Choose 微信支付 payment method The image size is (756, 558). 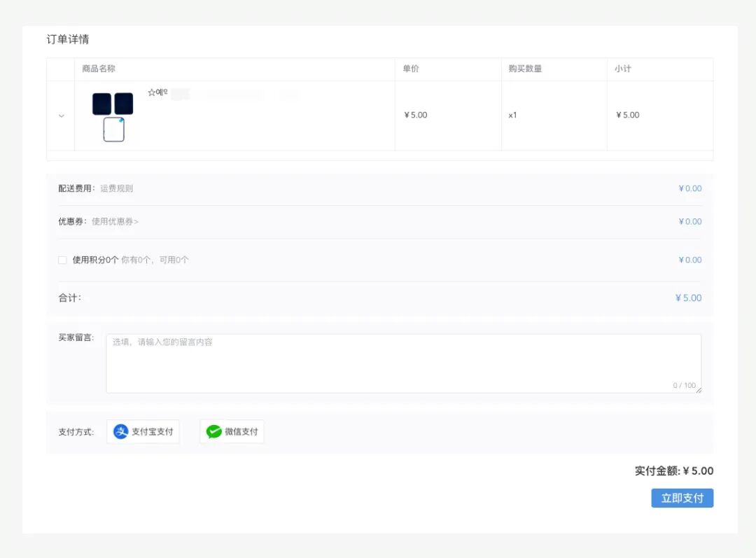pyautogui.click(x=232, y=431)
